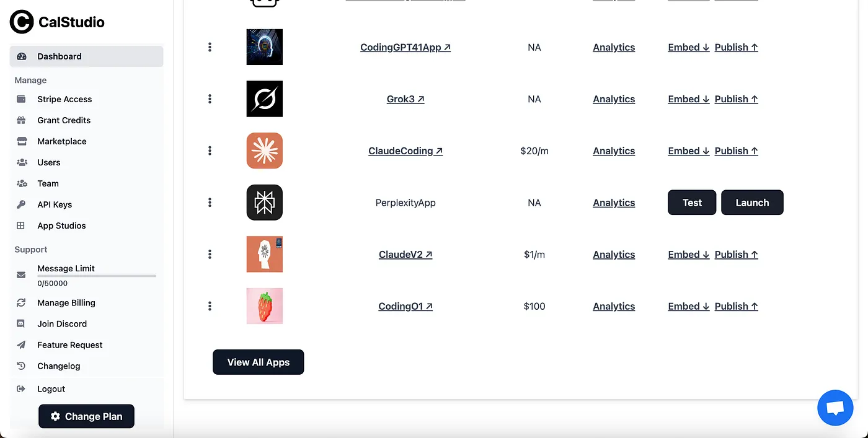
Task: Click the Team icon in the sidebar
Action: [22, 183]
